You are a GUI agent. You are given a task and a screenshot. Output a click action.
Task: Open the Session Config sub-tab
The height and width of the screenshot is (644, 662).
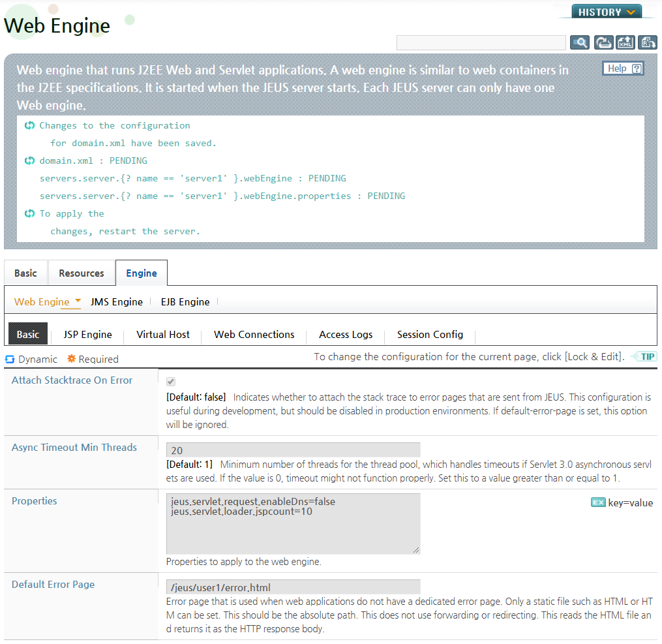430,335
